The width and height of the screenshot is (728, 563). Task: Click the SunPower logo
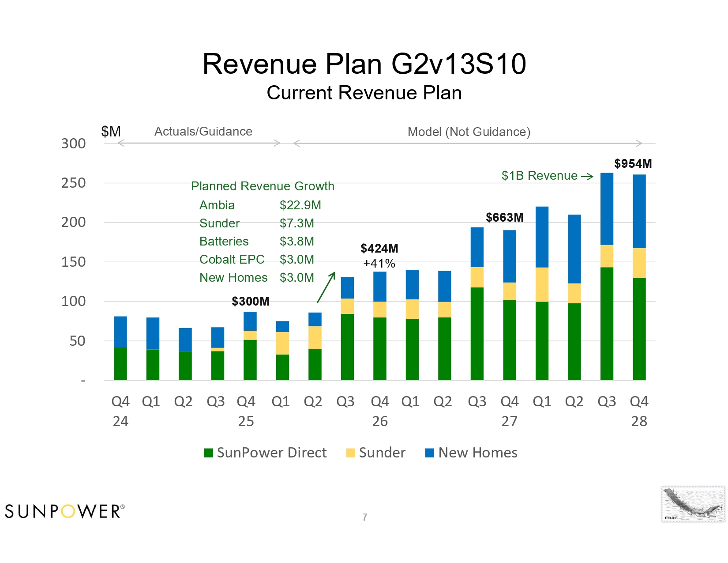tap(64, 511)
